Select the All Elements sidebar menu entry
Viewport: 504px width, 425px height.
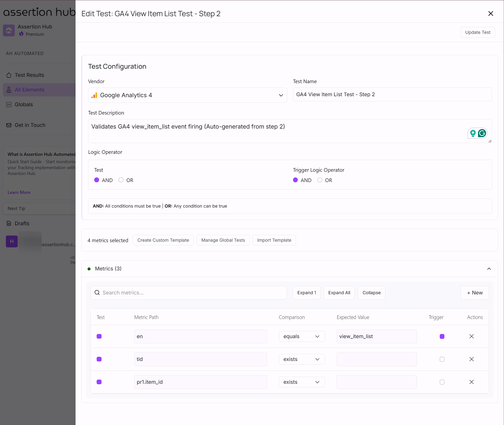29,90
